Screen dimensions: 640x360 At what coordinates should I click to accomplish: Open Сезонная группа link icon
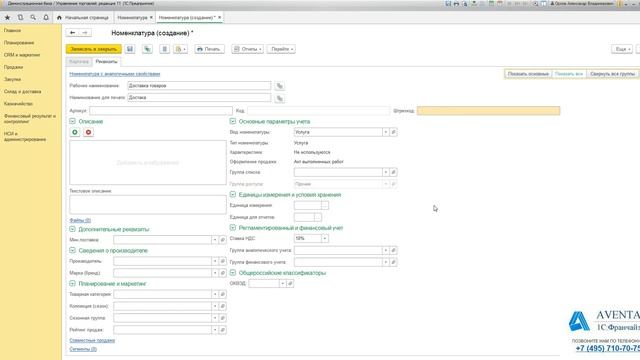[222, 318]
